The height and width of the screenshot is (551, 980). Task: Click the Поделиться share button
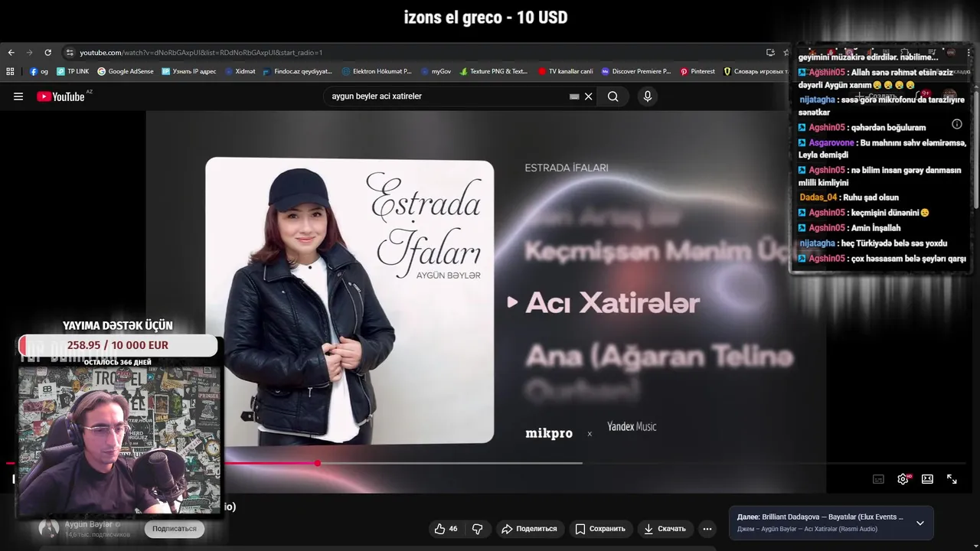point(529,529)
